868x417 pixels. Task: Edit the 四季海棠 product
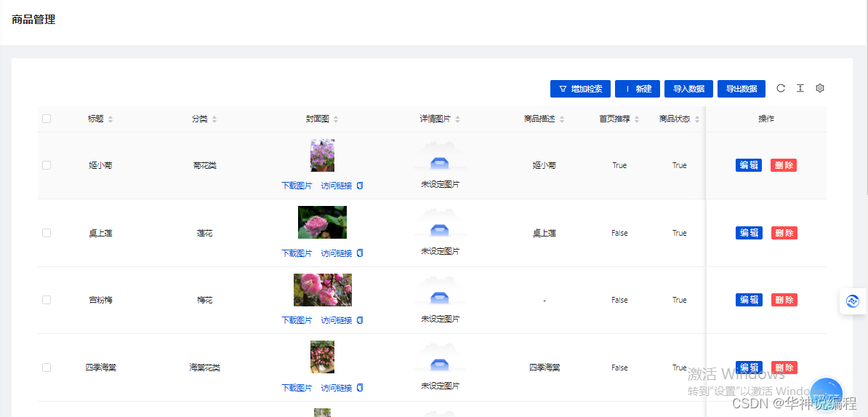(x=749, y=368)
